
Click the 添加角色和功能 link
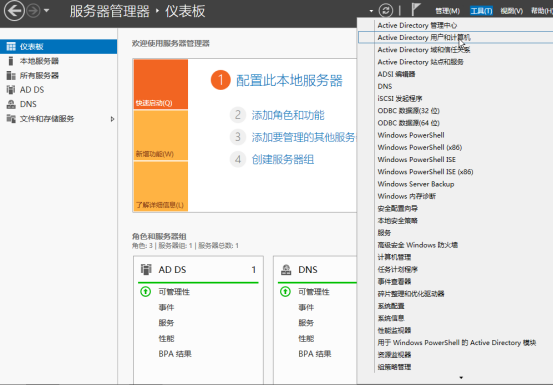coord(288,115)
